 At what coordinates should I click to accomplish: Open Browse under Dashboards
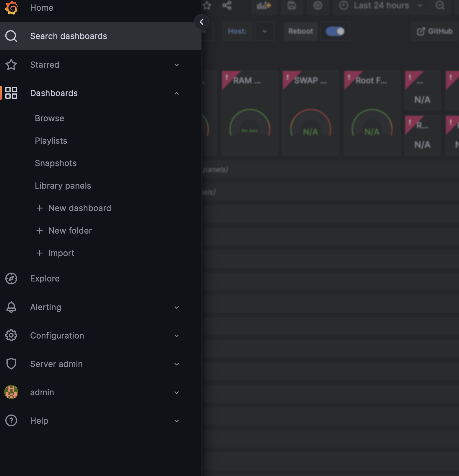(49, 118)
